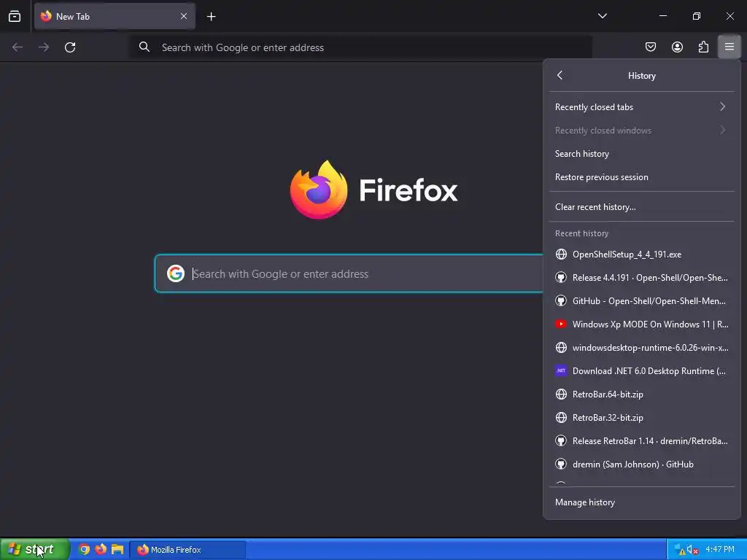Open dremin (Sam Johnson) GitHub entry
The width and height of the screenshot is (747, 560).
[x=642, y=464]
